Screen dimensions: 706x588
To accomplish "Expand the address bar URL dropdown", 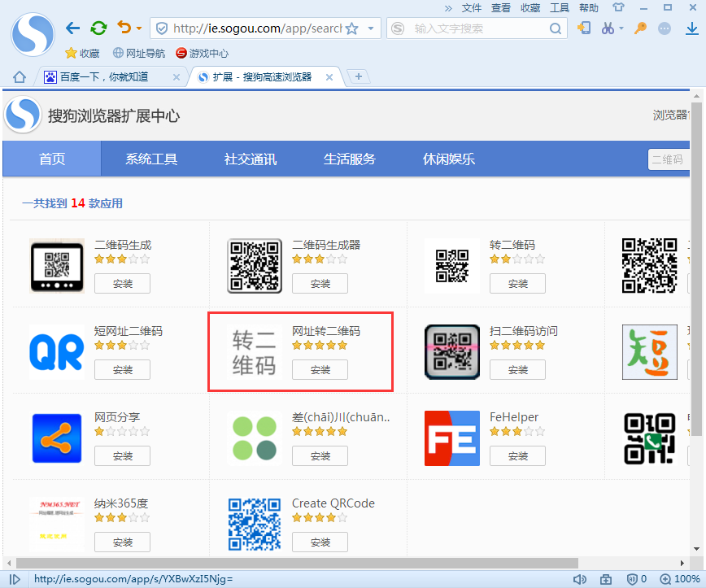I will click(371, 28).
